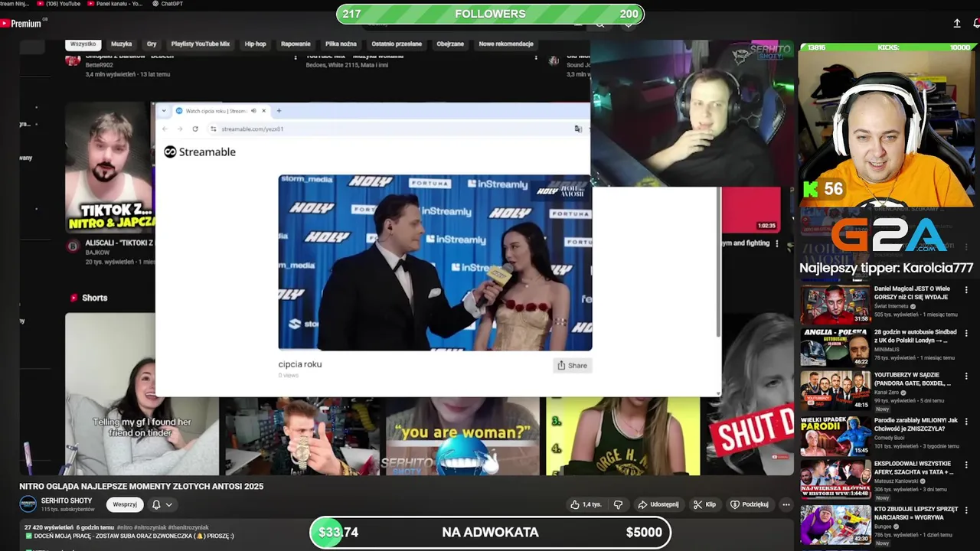Select the Hip-hop filter chip

point(255,44)
